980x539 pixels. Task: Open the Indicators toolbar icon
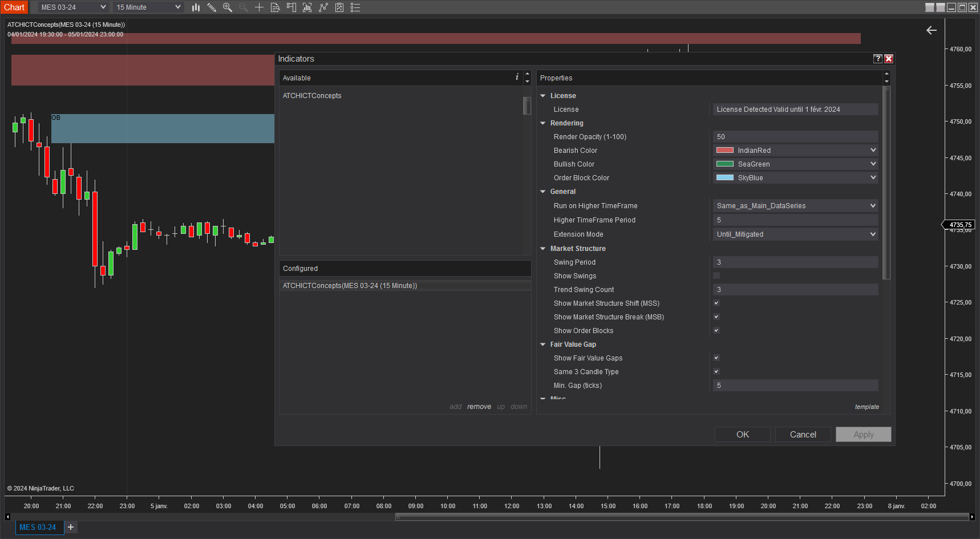307,7
